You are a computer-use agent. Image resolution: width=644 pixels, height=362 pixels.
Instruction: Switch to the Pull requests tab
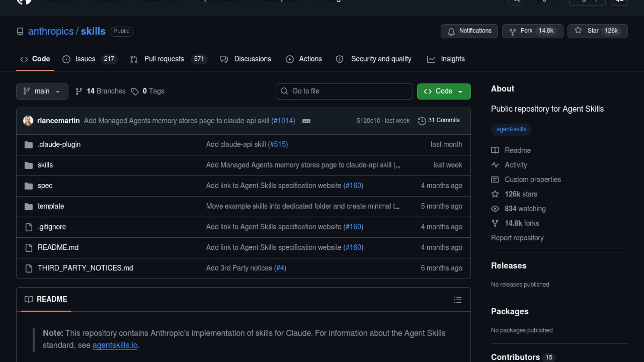click(x=164, y=59)
